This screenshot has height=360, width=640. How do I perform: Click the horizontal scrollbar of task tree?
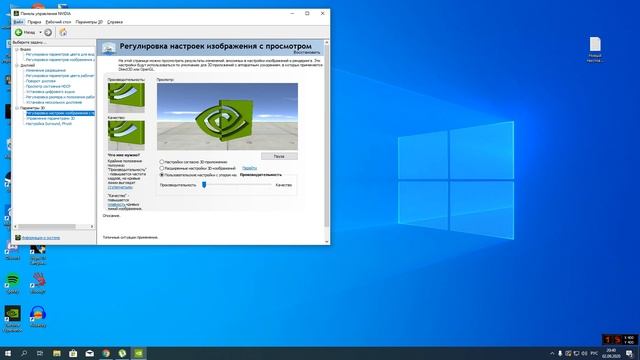pyautogui.click(x=47, y=227)
